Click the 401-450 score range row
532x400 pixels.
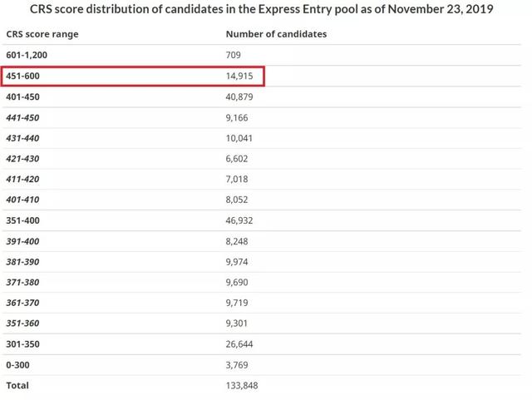coord(261,96)
